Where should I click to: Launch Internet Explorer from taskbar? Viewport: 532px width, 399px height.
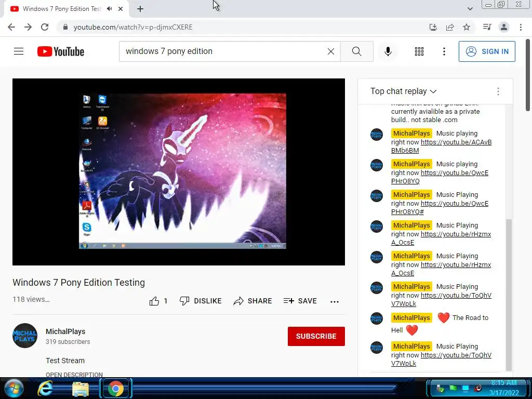point(45,389)
